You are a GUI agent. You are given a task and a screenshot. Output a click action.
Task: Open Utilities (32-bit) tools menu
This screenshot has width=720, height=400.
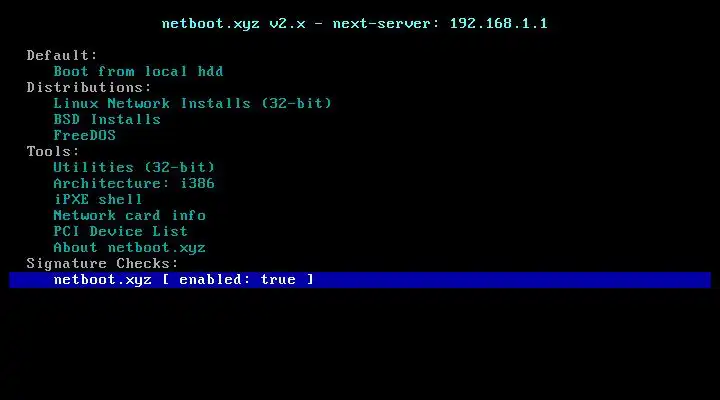(134, 167)
